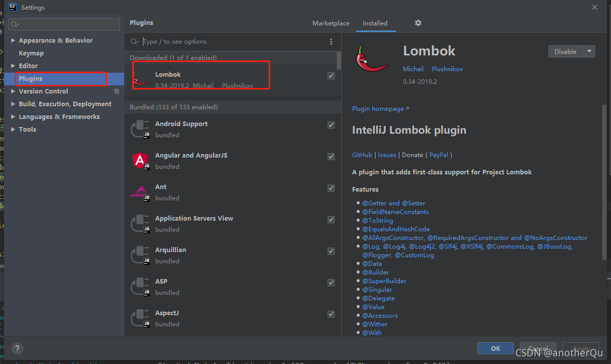Viewport: 611px width, 364px height.
Task: Click the plugin list vertical scrollbar
Action: 339,61
